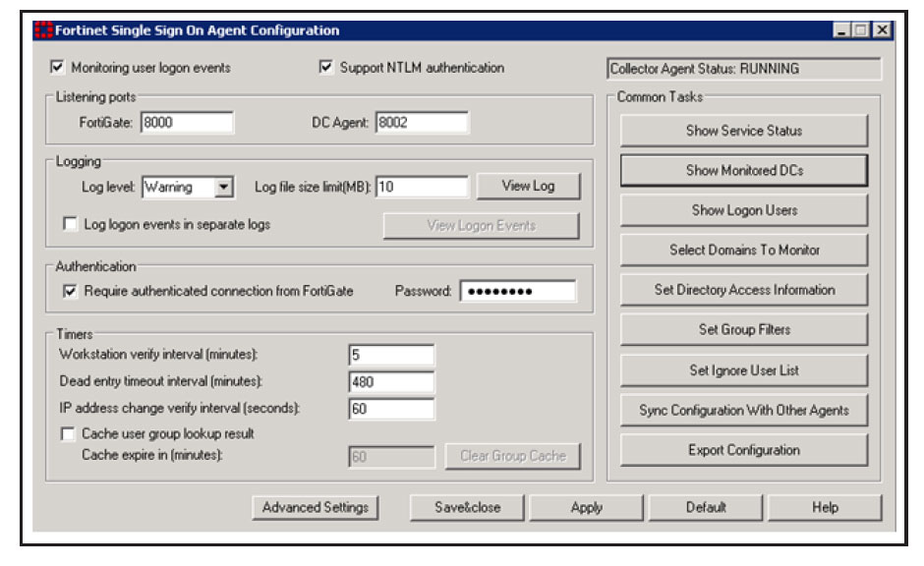This screenshot has width=924, height=566.
Task: Click Sync Configuration With Other Agents
Action: click(x=744, y=410)
